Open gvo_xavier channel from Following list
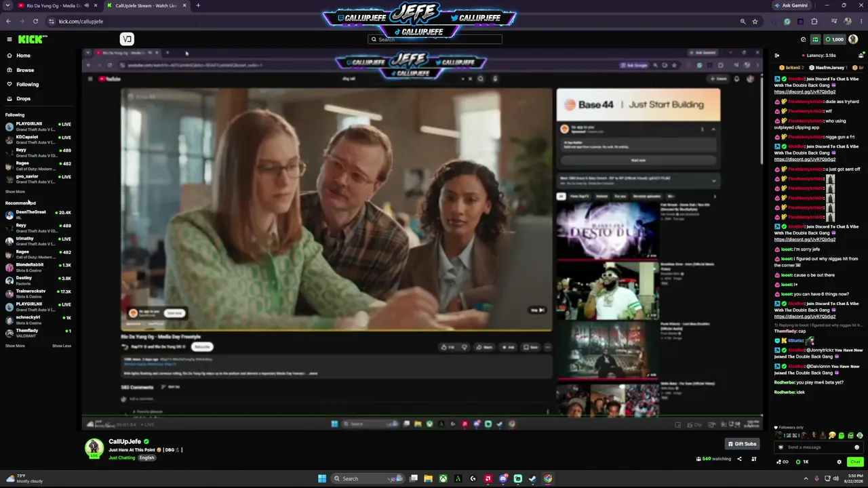This screenshot has width=868, height=488. point(38,178)
